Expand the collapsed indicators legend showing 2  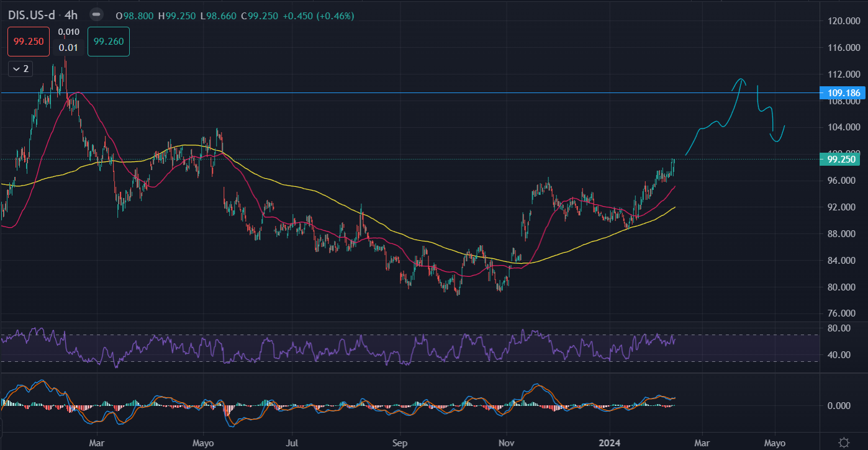(20, 69)
